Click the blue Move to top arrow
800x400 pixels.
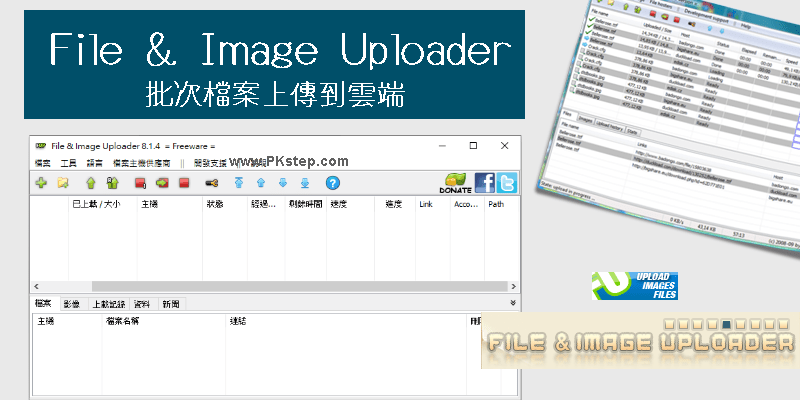click(239, 183)
